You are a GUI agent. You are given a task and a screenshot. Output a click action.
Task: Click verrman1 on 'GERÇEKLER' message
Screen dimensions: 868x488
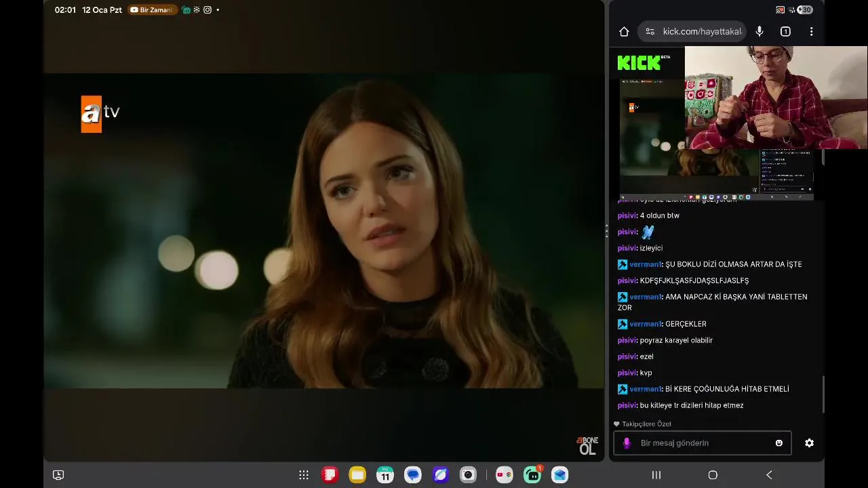pos(646,324)
